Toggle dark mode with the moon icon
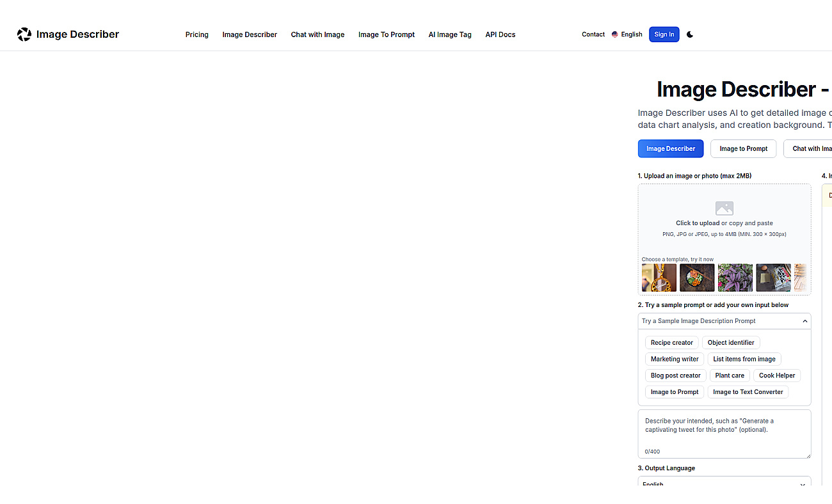 tap(690, 35)
